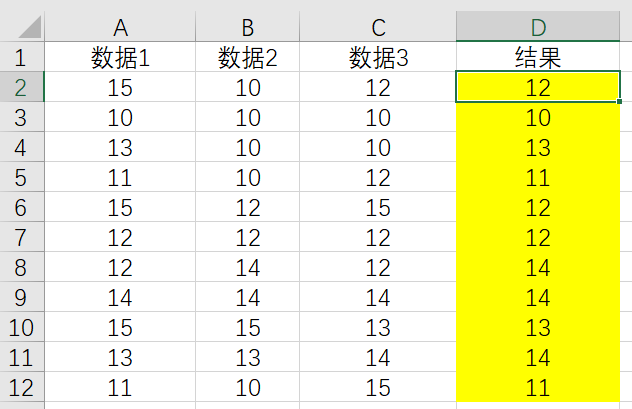The width and height of the screenshot is (632, 409).
Task: Select column C header
Action: click(378, 27)
